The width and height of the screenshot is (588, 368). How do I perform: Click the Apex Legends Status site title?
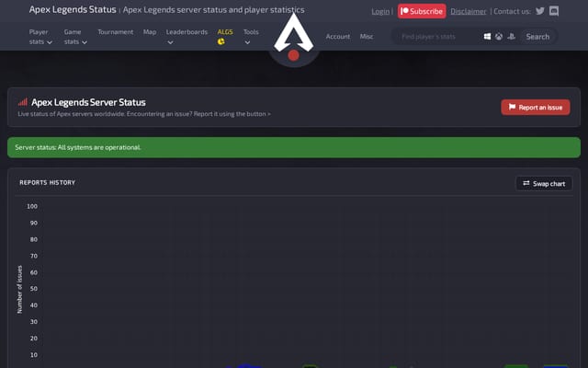point(73,9)
